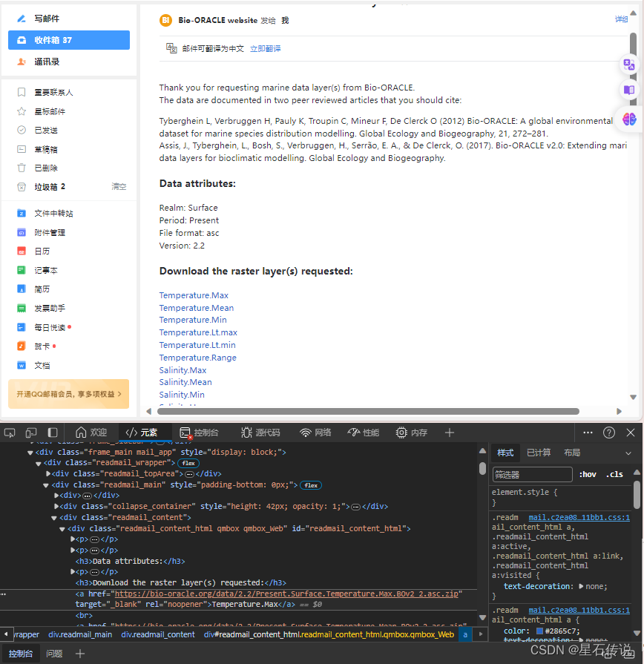The height and width of the screenshot is (664, 644).
Task: Click the email scroll down arrow
Action: click(633, 397)
